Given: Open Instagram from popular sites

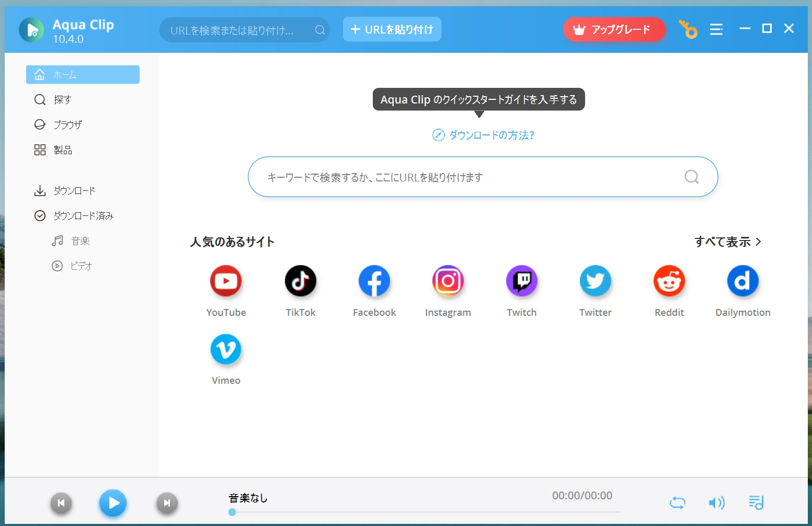Looking at the screenshot, I should [448, 281].
